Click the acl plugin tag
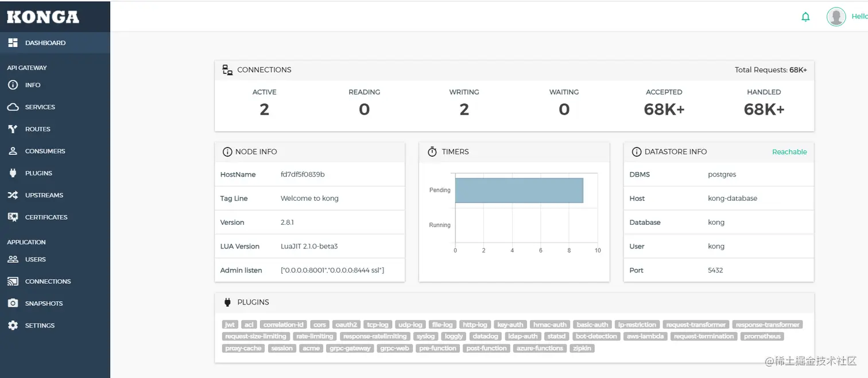The width and height of the screenshot is (868, 378). pos(249,325)
